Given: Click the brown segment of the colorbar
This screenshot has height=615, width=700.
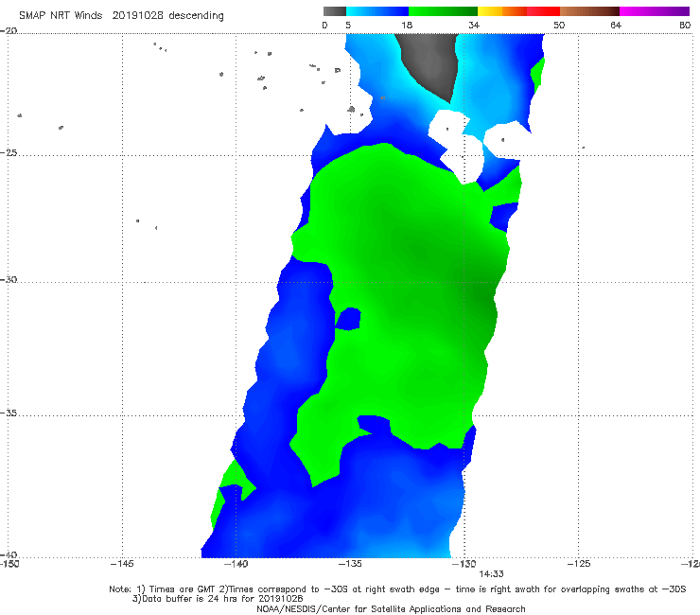Looking at the screenshot, I should click(589, 11).
